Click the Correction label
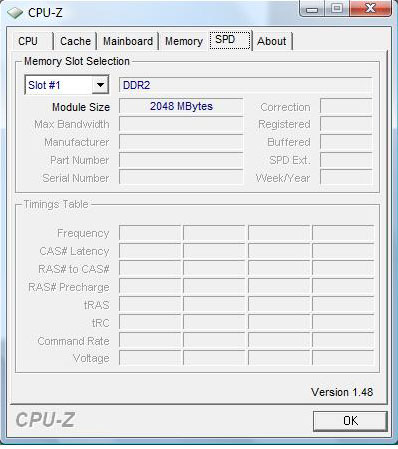 tap(285, 107)
